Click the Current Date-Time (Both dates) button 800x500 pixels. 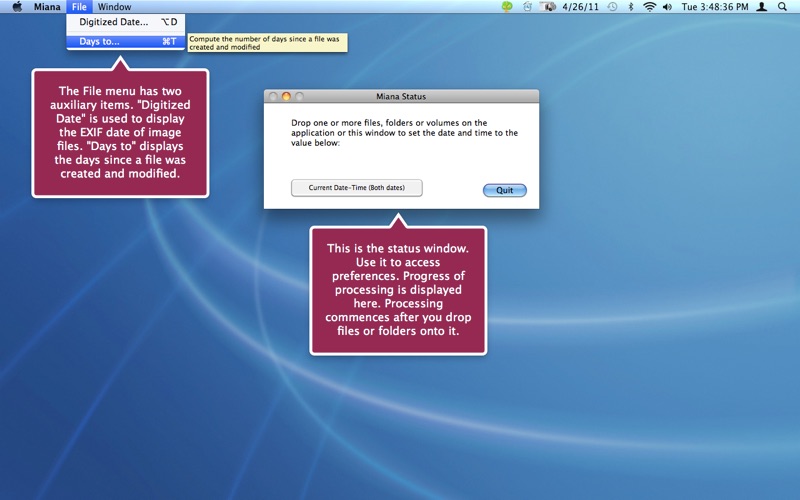pyautogui.click(x=357, y=188)
